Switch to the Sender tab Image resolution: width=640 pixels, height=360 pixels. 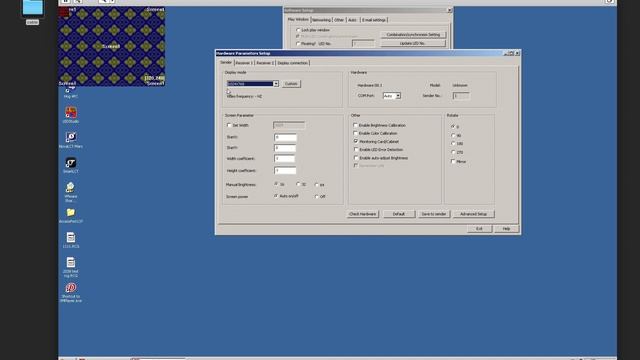click(x=226, y=62)
